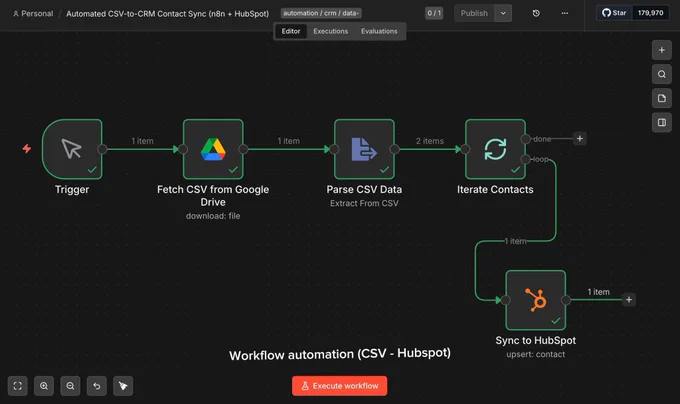This screenshot has width=680, height=404.
Task: Add a sticky note from the sidebar
Action: pyautogui.click(x=662, y=98)
